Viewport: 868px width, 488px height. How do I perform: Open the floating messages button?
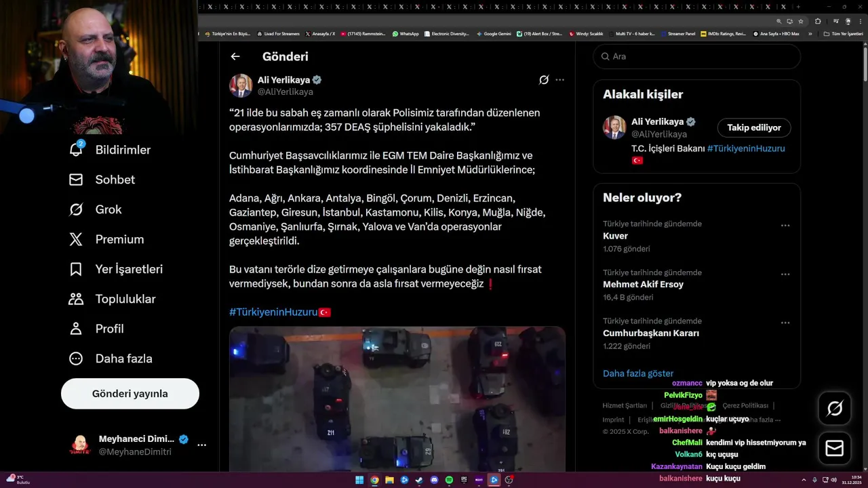[835, 448]
